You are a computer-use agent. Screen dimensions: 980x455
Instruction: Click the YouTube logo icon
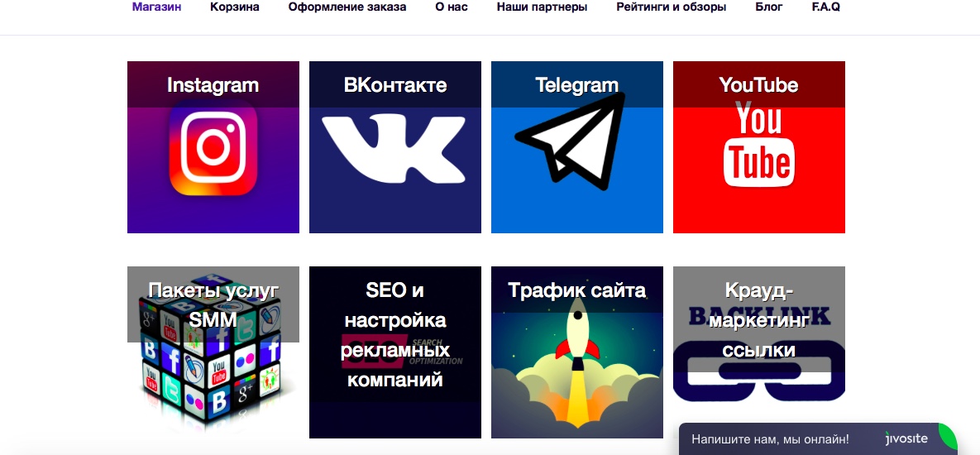[758, 145]
